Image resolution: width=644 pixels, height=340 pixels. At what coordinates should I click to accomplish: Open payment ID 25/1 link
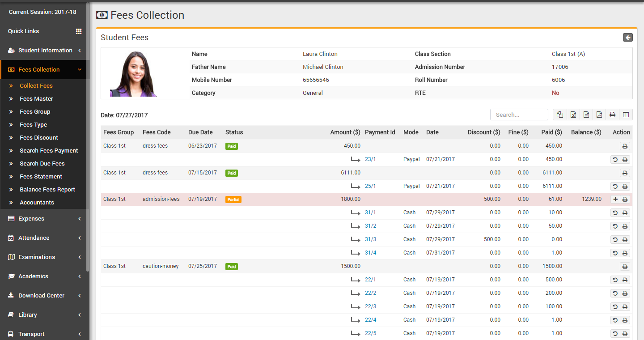[370, 186]
